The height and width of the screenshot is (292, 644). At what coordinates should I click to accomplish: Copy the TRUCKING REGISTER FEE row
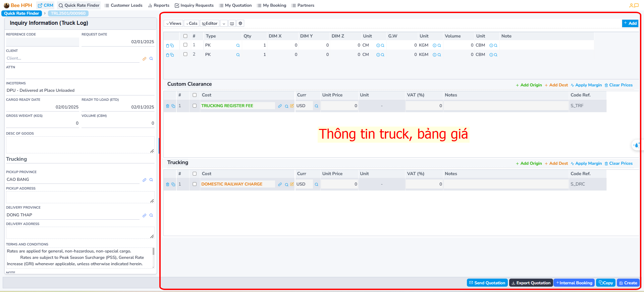pyautogui.click(x=173, y=106)
